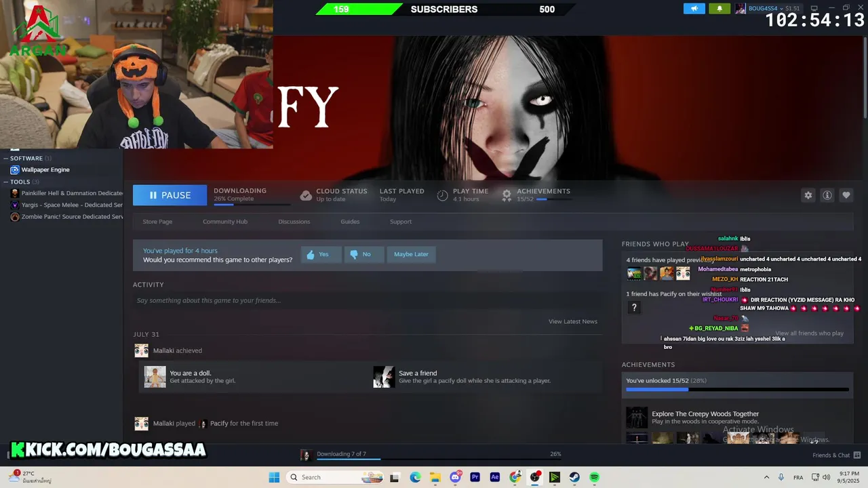
Task: Open OBS Studio from taskbar
Action: pyautogui.click(x=535, y=477)
